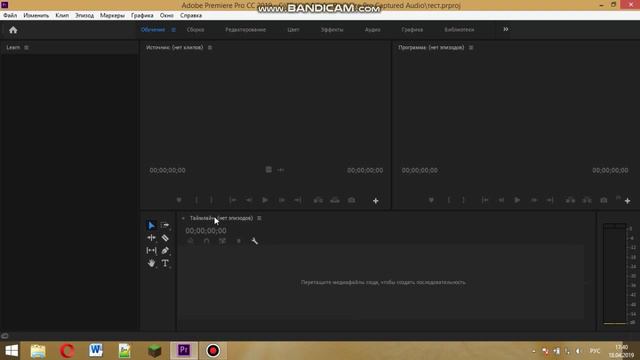
Task: Switch to Эффекты workspace tab
Action: coord(332,30)
